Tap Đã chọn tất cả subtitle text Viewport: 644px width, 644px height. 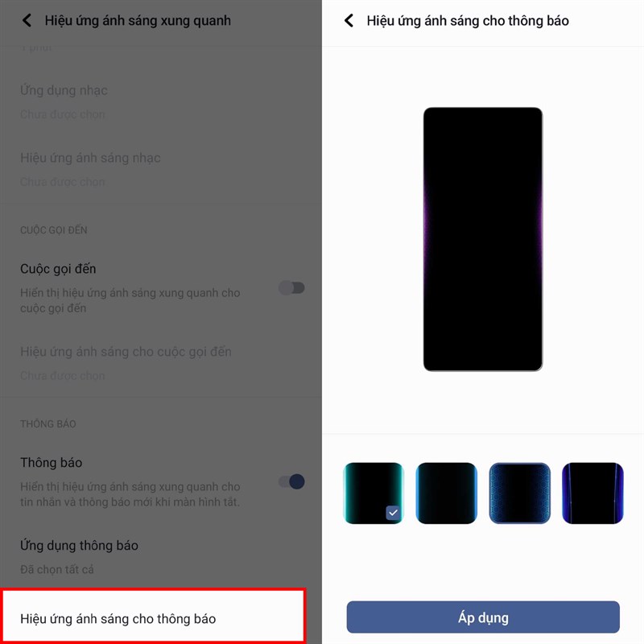(57, 569)
